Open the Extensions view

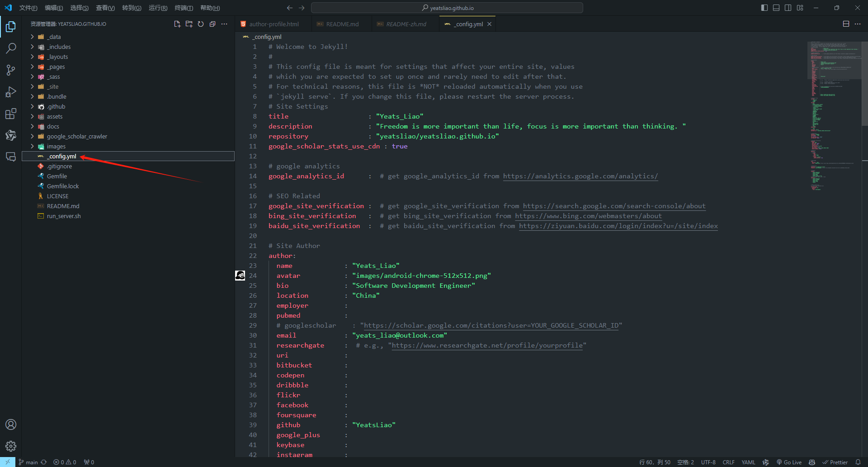(x=11, y=114)
